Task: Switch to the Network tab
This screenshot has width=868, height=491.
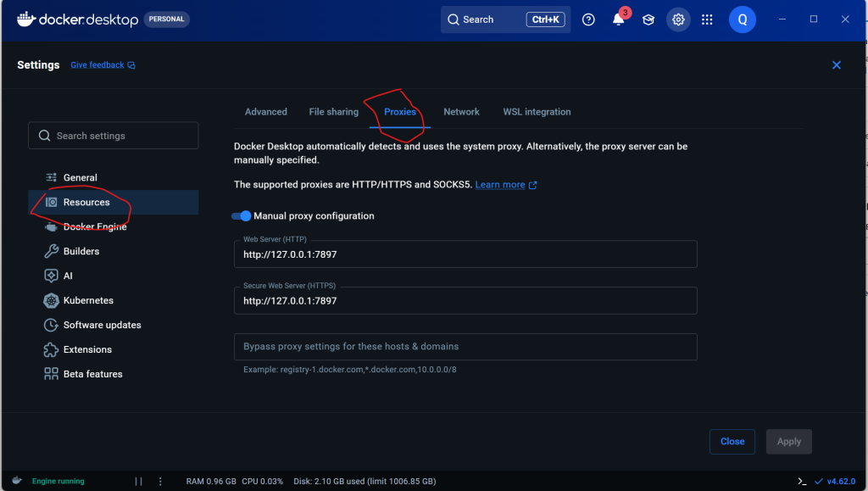Action: point(461,112)
